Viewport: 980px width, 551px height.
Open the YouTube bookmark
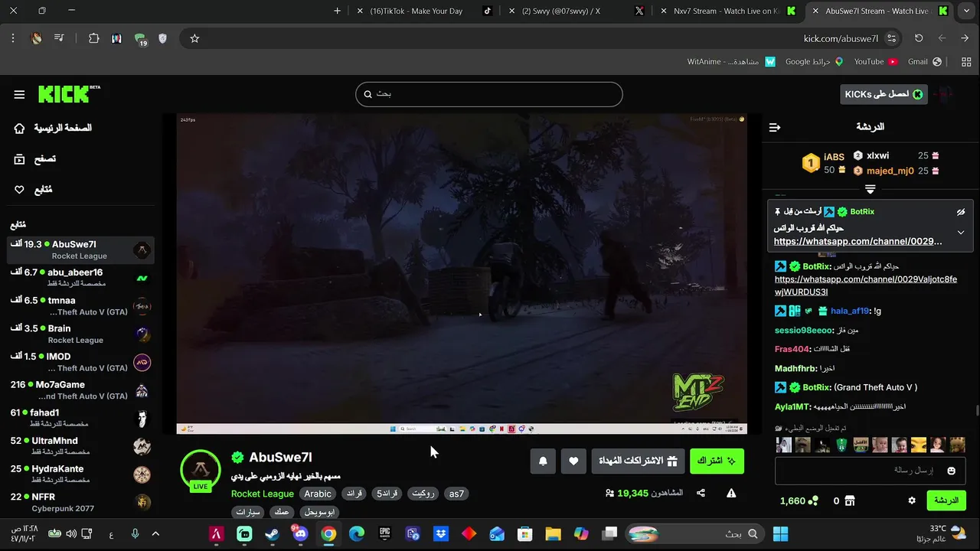click(x=875, y=61)
